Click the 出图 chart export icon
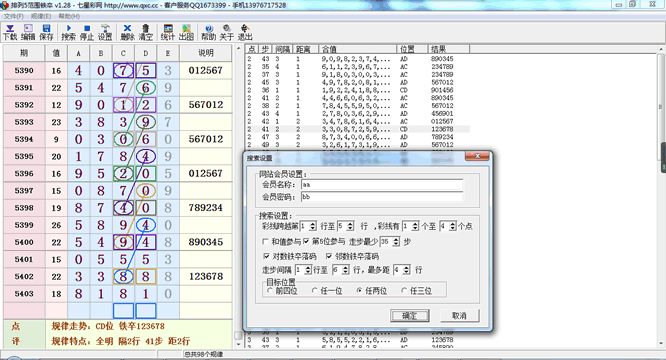This screenshot has width=666, height=360. click(186, 32)
